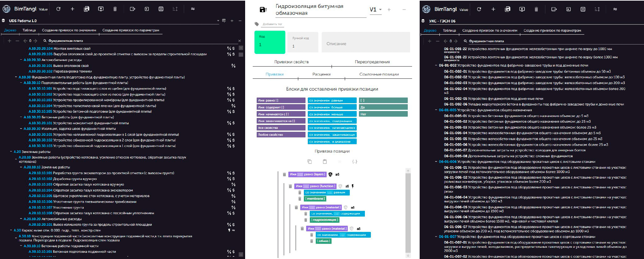
Task: Toggle аб case option beside [layers] block
Action: (x=337, y=174)
